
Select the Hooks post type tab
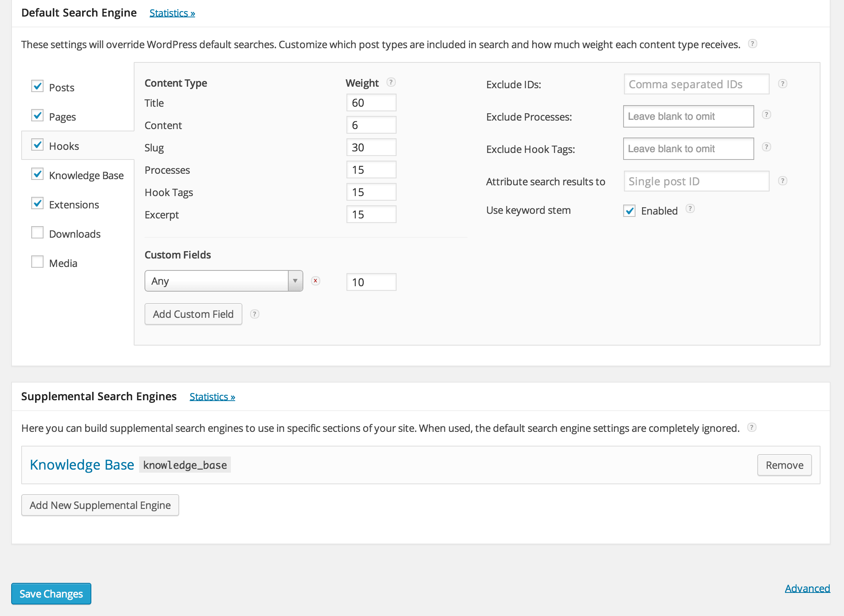(64, 146)
